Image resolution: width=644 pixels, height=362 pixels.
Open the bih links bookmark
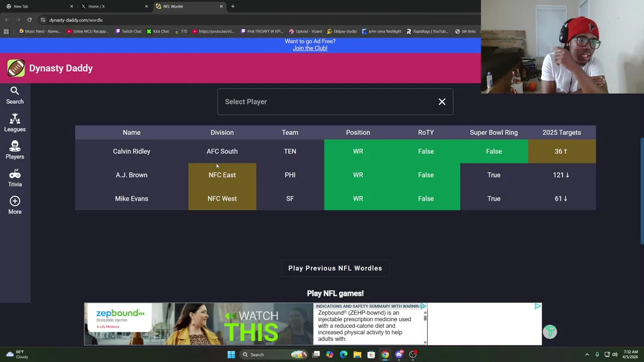pos(465,31)
